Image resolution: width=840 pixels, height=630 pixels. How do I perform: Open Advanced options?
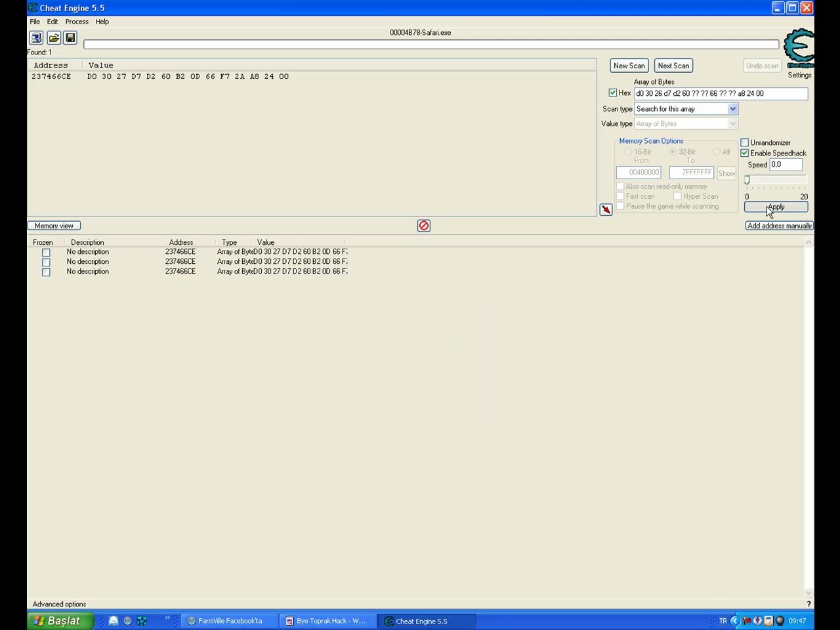point(59,604)
